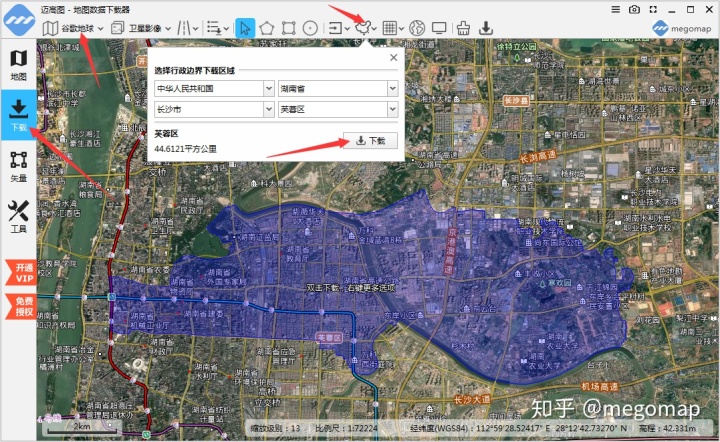Click the 机场高速 road label
Screen dimensions: 720x442
click(x=600, y=387)
